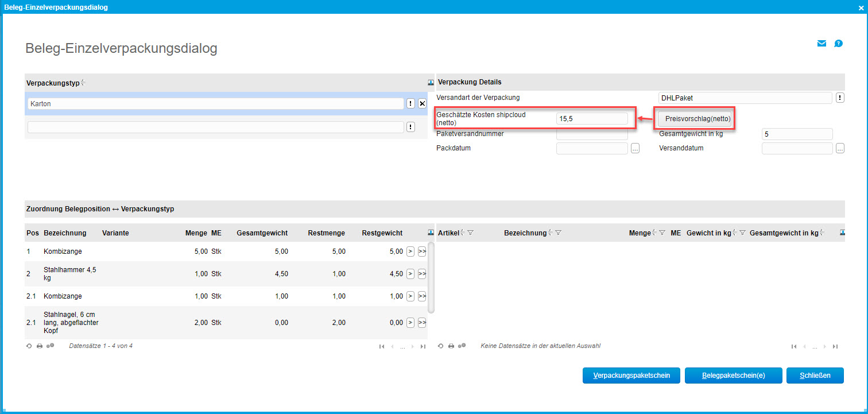
Task: Click the Gesamtgewicht value '4,50'
Action: [x=281, y=274]
